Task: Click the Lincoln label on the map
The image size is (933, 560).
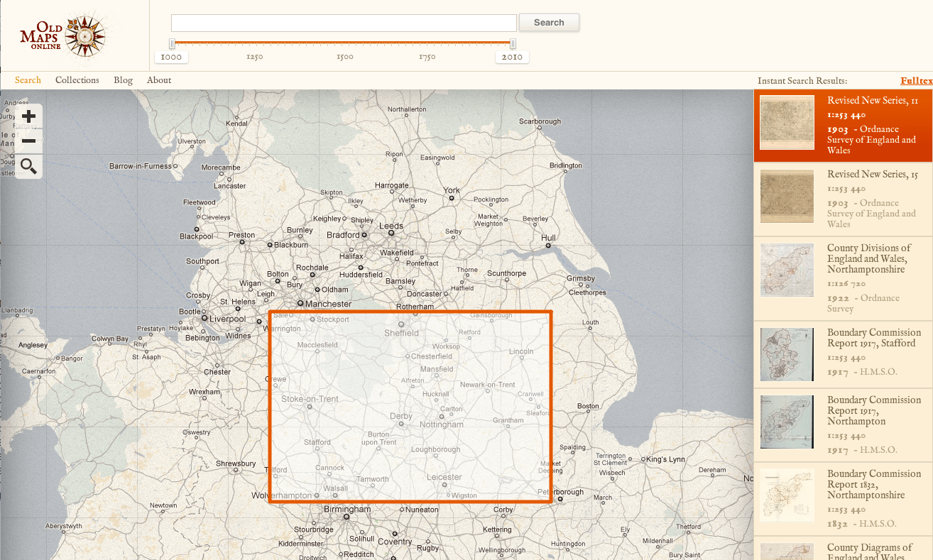Action: click(521, 351)
